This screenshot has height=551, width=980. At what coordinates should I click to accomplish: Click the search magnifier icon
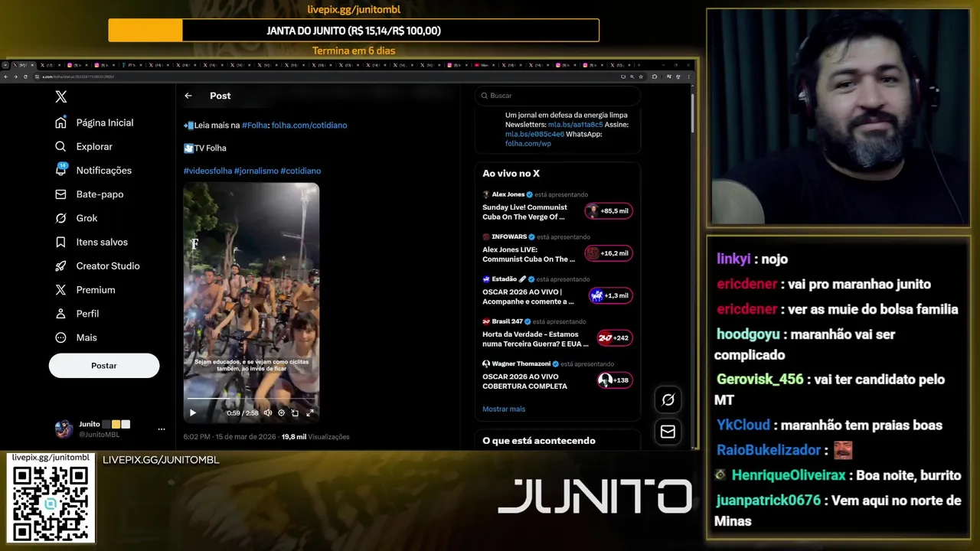click(x=485, y=96)
